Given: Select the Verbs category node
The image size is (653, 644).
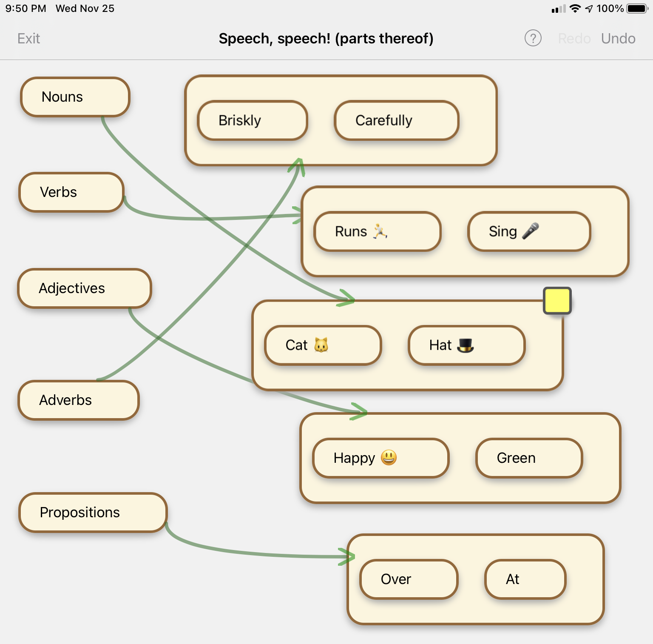Looking at the screenshot, I should tap(71, 192).
